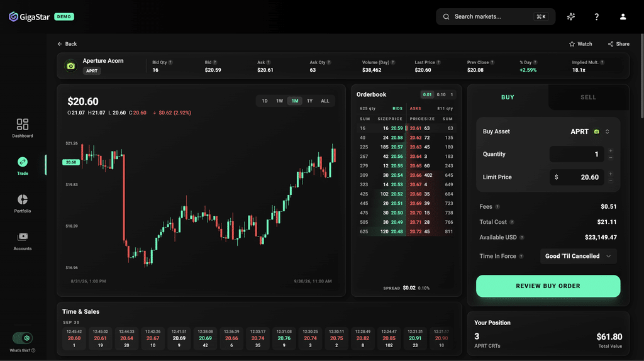
Task: Switch to the BUY tab
Action: click(508, 97)
